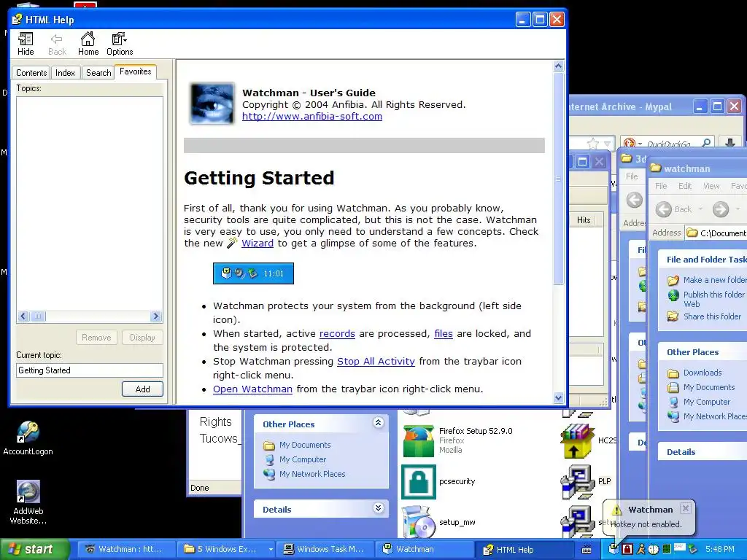Close the Watchman hotkey balloon notification

coord(685,508)
